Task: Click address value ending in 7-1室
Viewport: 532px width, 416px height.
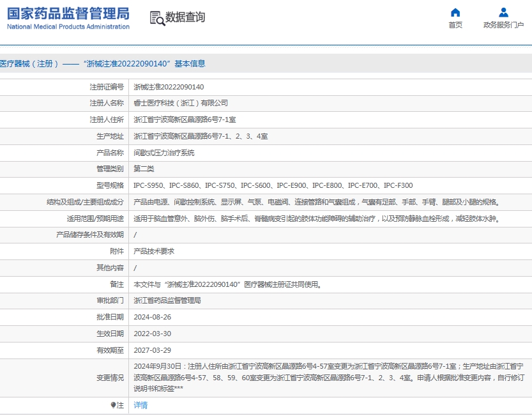Action: [x=185, y=119]
